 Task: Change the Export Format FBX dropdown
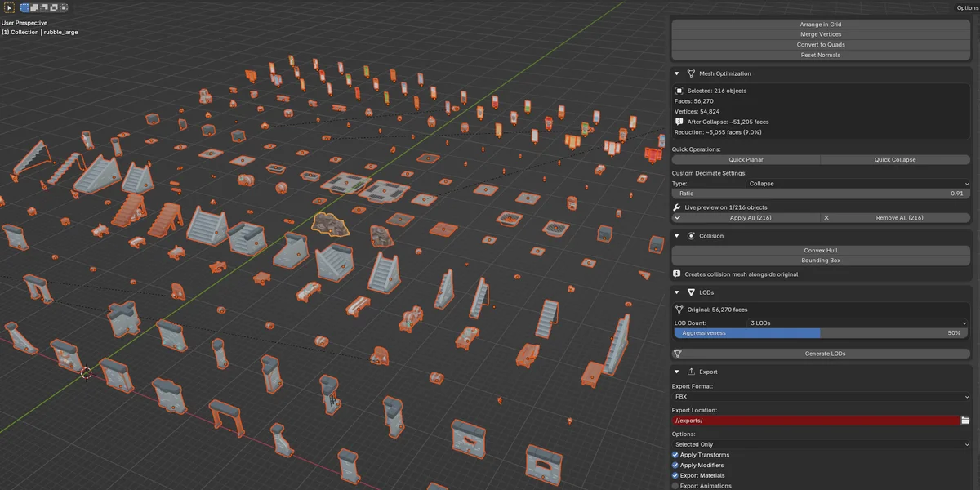coord(820,396)
